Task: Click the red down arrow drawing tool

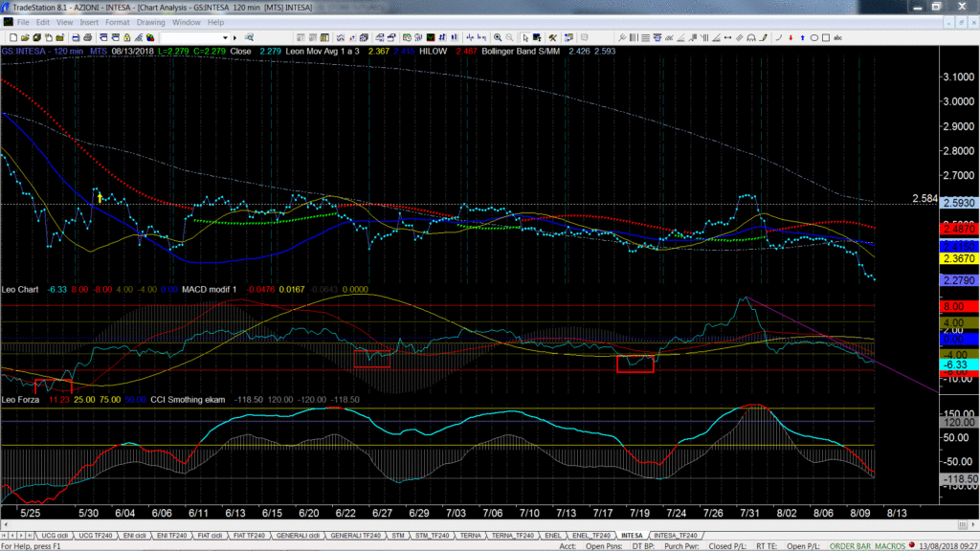Action: pos(791,37)
